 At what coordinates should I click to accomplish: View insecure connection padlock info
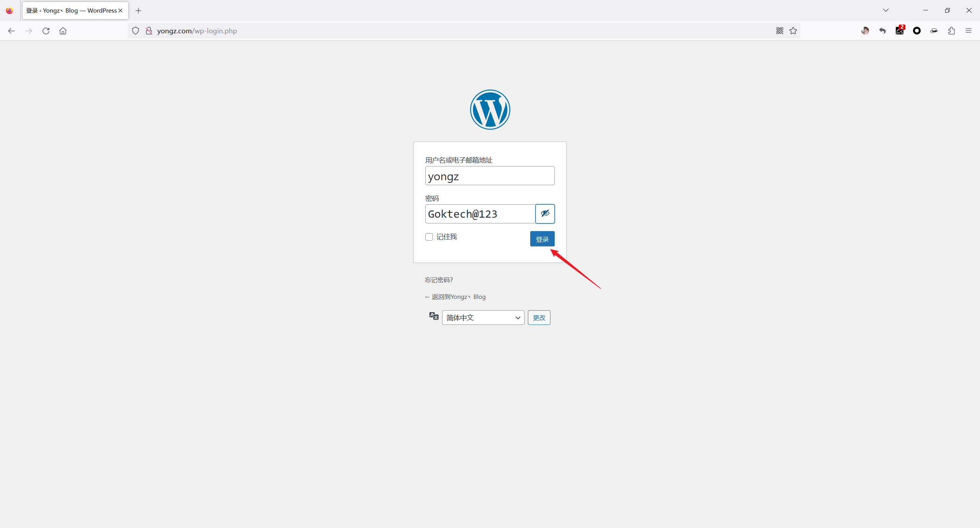149,31
